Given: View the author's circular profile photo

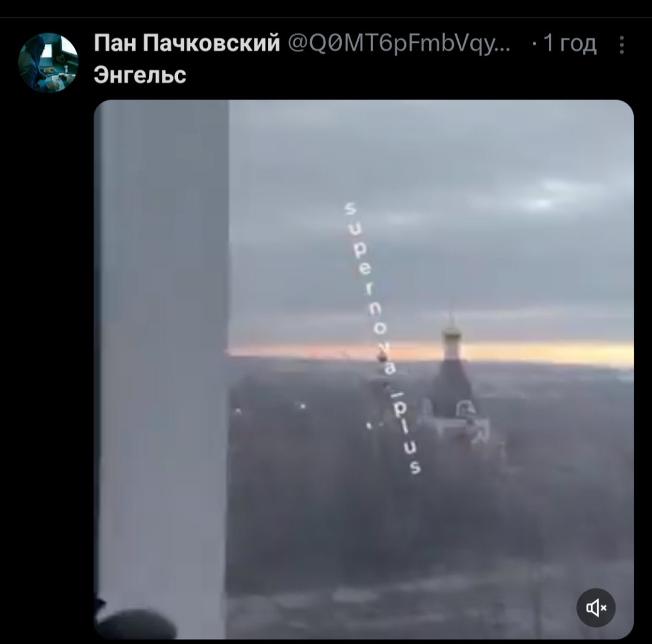Looking at the screenshot, I should 48,62.
